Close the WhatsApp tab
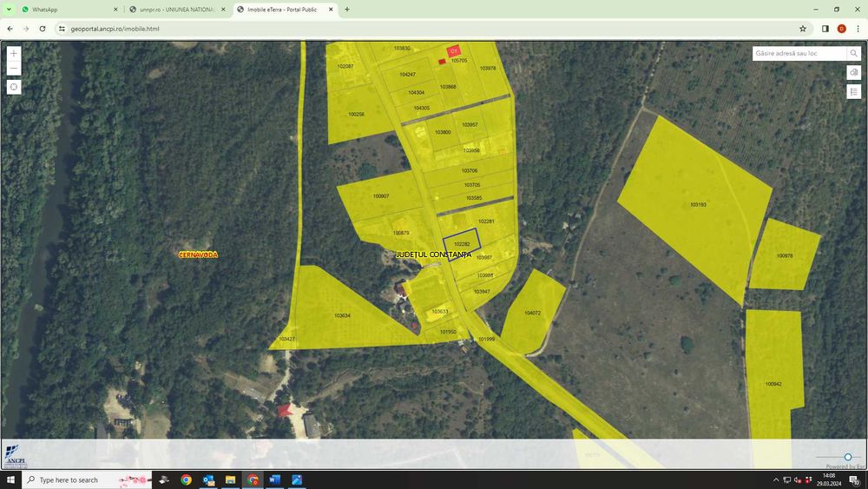 115,10
